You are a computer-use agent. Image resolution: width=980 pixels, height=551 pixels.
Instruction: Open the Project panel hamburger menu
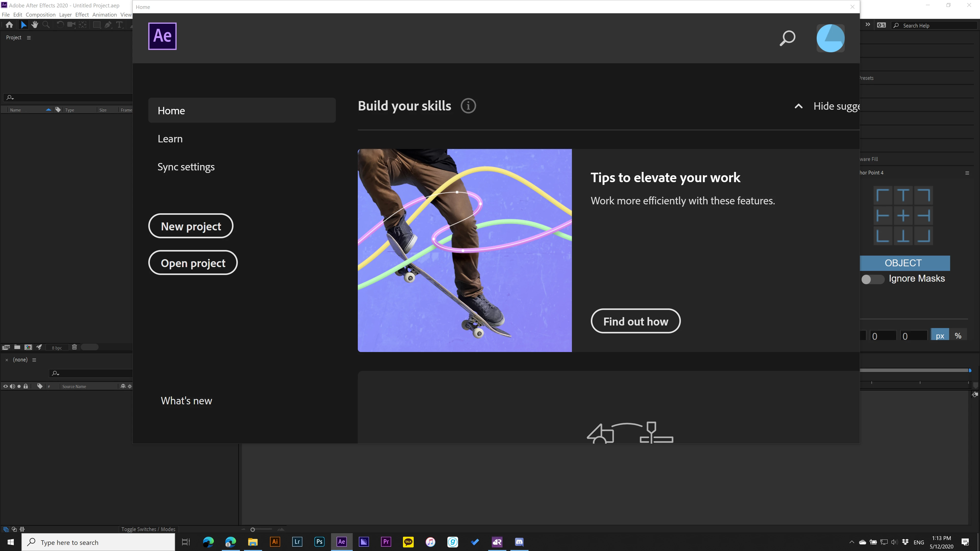29,38
